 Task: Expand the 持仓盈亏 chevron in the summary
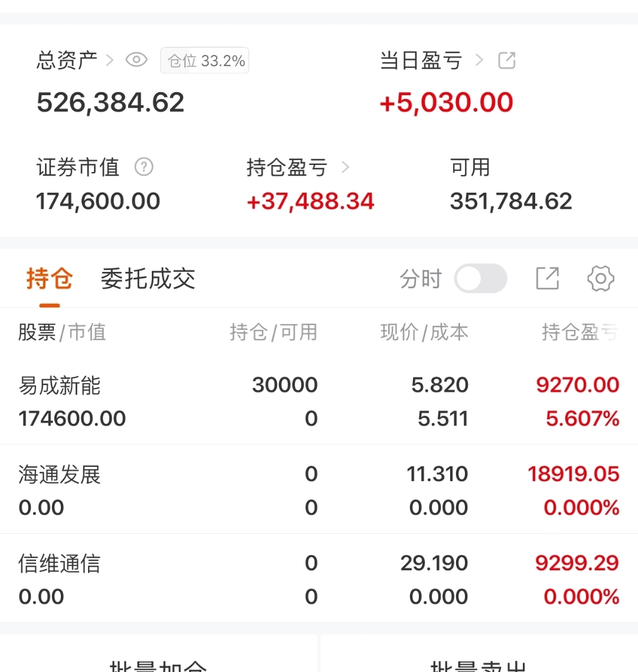(x=346, y=168)
